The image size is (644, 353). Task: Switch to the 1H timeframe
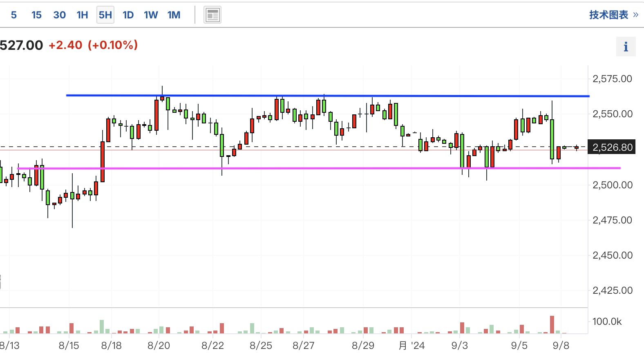[x=82, y=15]
